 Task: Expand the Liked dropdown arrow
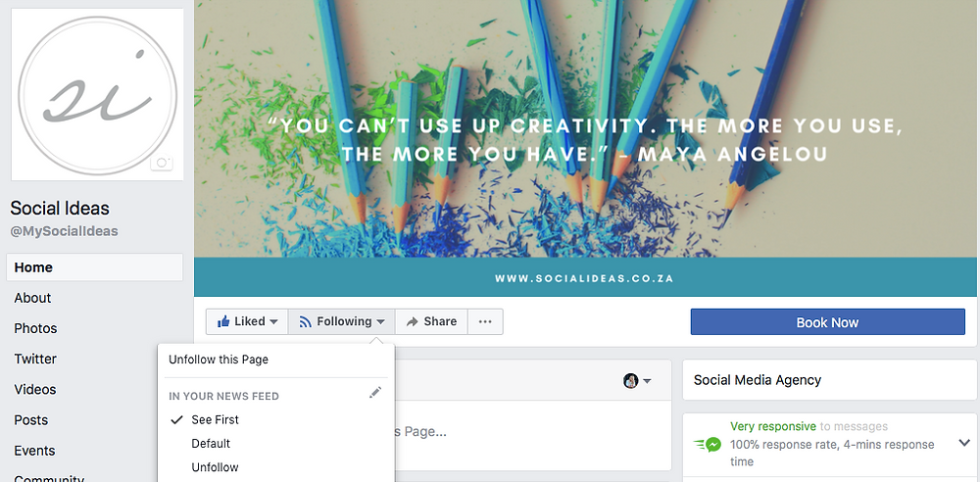273,322
